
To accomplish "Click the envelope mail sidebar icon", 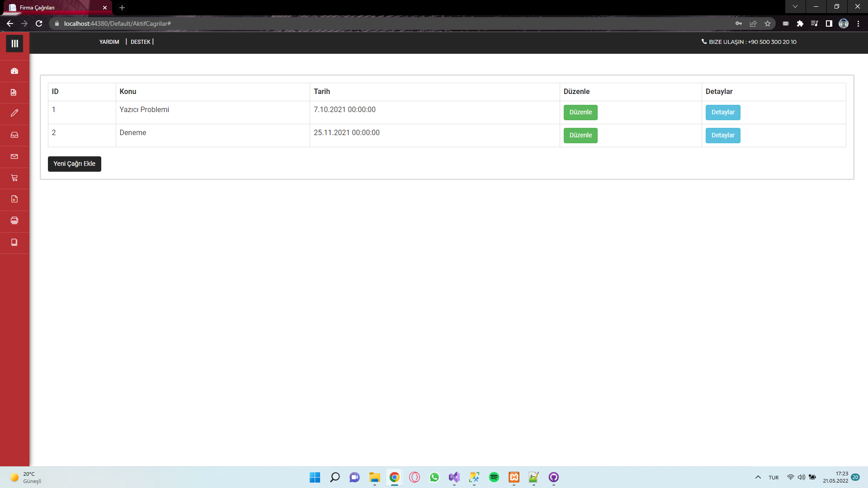I will 14,156.
